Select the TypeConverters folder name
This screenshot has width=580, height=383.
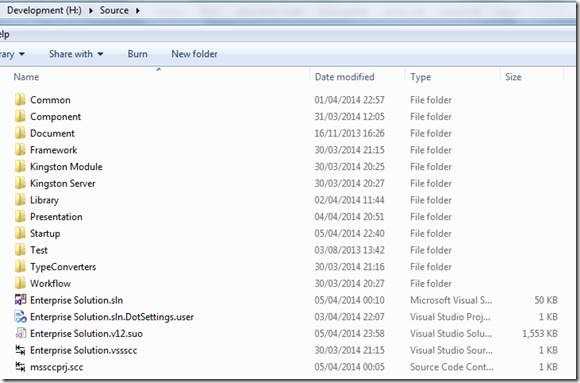pos(63,267)
